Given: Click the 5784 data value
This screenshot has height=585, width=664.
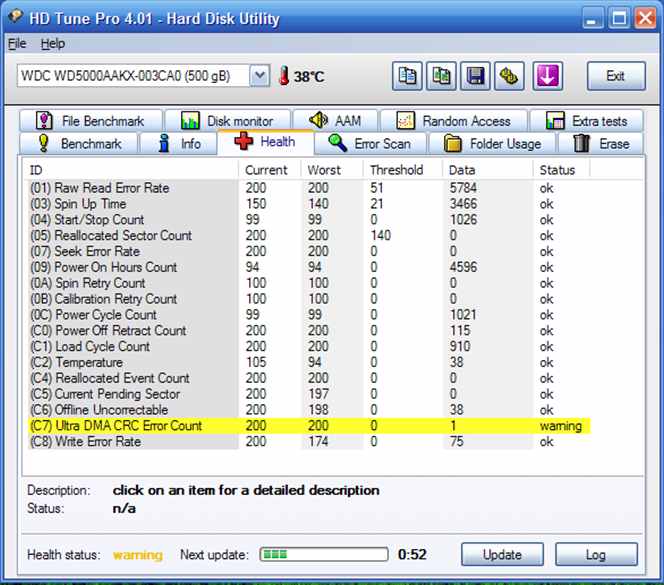Looking at the screenshot, I should point(463,188).
